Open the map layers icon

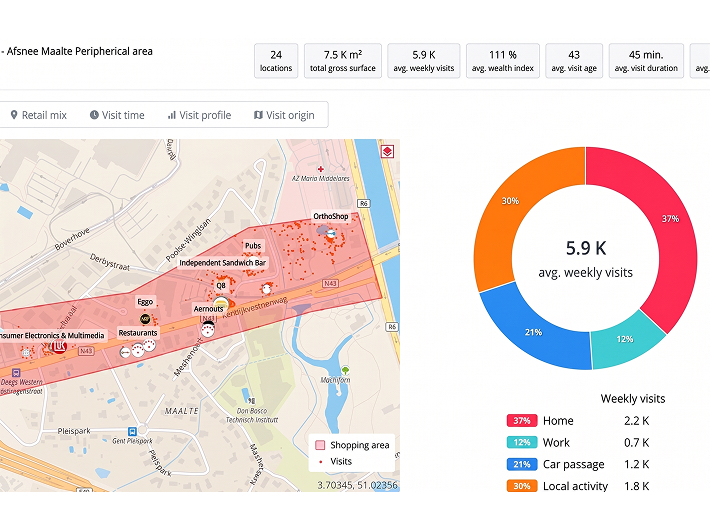click(387, 152)
